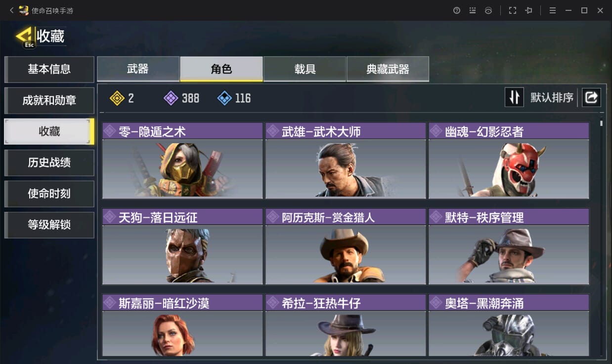Screen dimensions: 612x364
Task: Select the 载具 tab
Action: tap(305, 69)
